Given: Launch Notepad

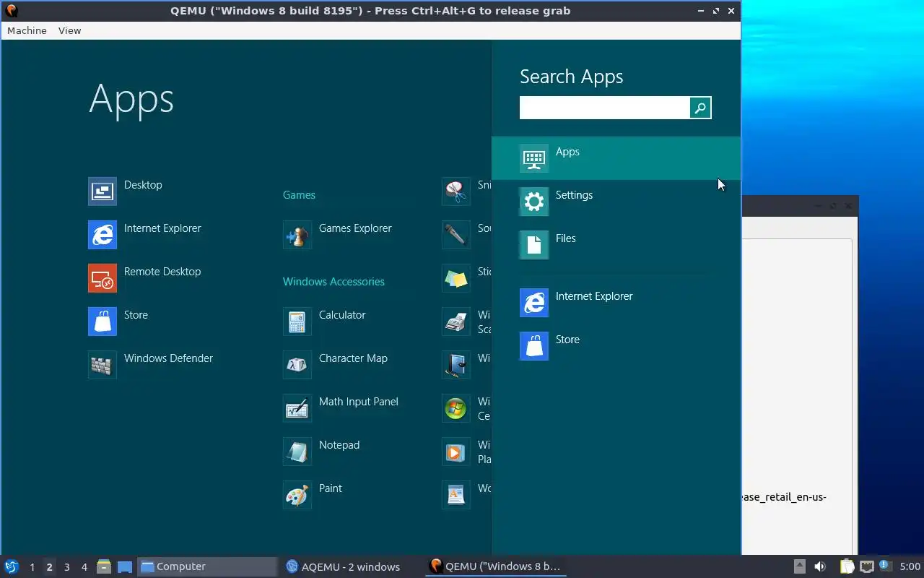Looking at the screenshot, I should coord(321,452).
